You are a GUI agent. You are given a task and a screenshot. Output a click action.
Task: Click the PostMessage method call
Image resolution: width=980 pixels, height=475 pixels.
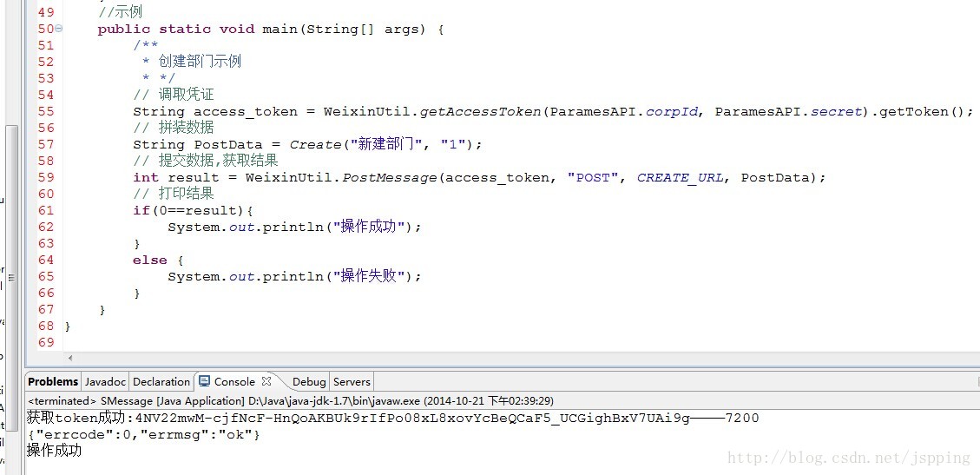tap(390, 177)
